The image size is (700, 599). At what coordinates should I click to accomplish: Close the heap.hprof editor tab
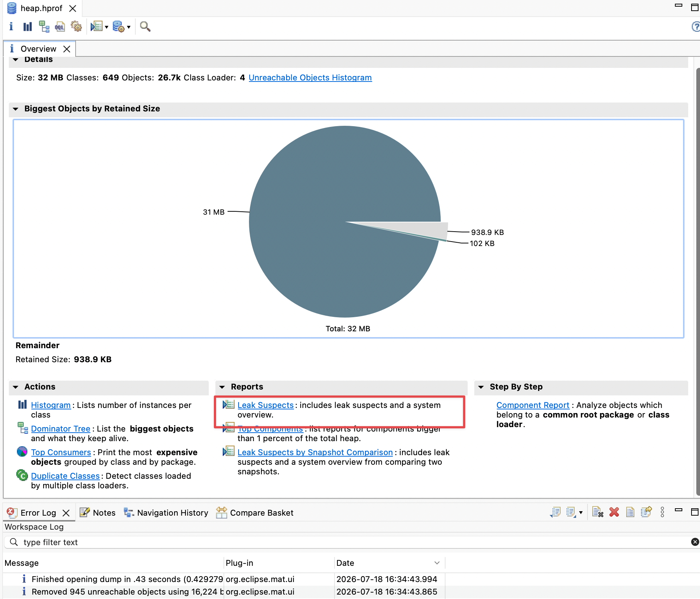73,8
